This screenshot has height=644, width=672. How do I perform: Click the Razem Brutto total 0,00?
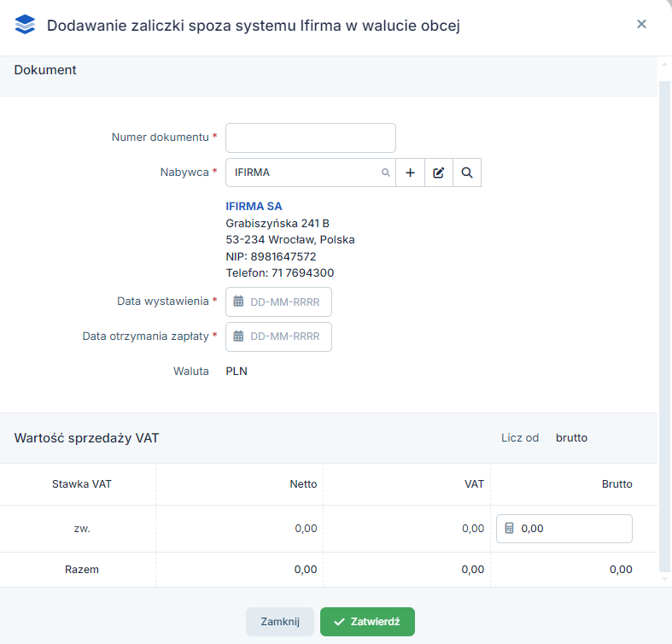coord(621,570)
